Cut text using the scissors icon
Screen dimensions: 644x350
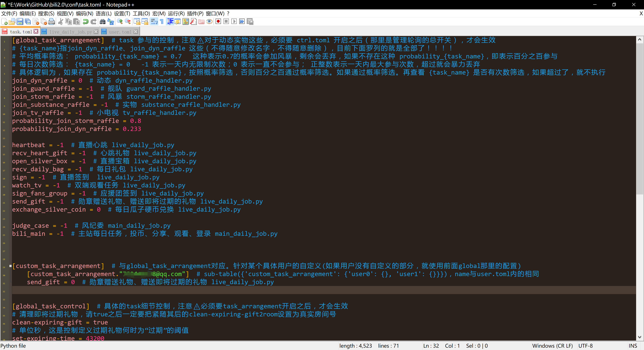click(x=61, y=21)
